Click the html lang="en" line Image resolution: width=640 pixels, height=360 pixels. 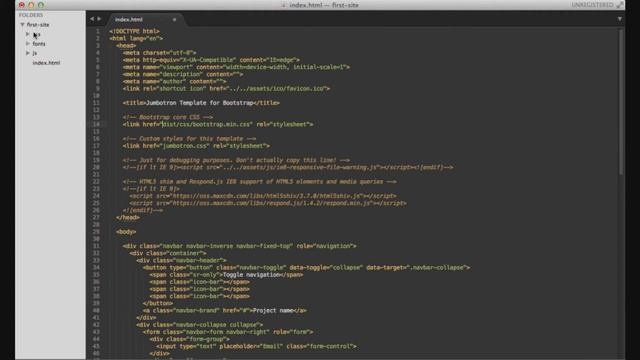click(136, 38)
